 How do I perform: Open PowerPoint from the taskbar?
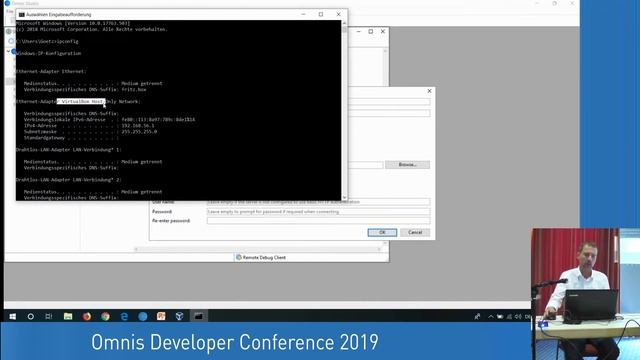(x=161, y=316)
